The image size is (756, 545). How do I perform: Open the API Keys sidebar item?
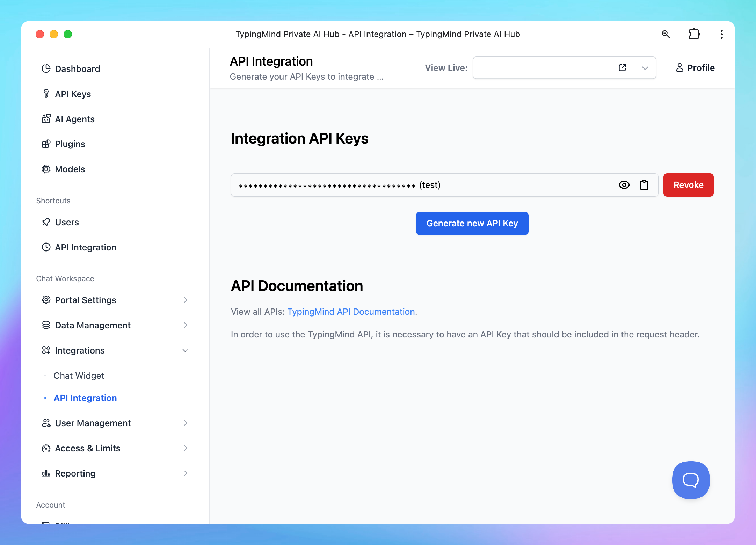click(x=73, y=94)
